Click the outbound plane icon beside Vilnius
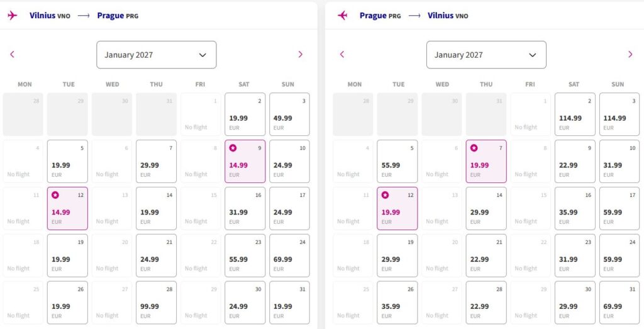Image resolution: width=644 pixels, height=329 pixels. coord(13,16)
